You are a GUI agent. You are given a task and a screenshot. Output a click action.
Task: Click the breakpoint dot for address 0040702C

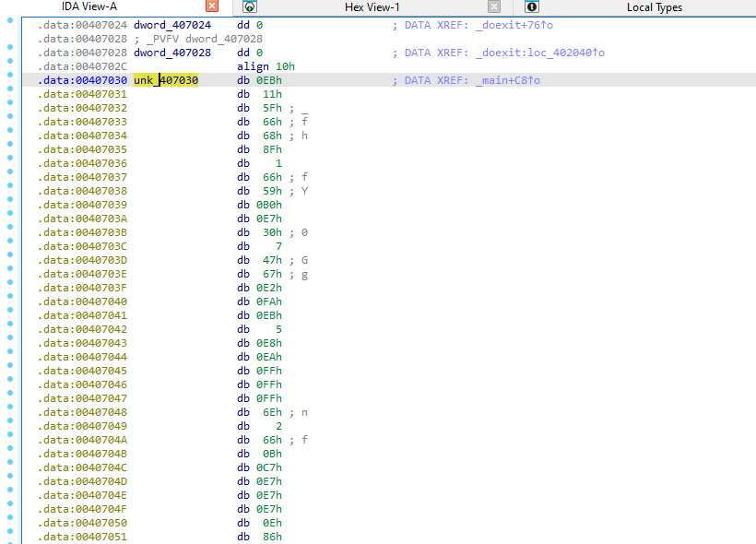[10, 61]
